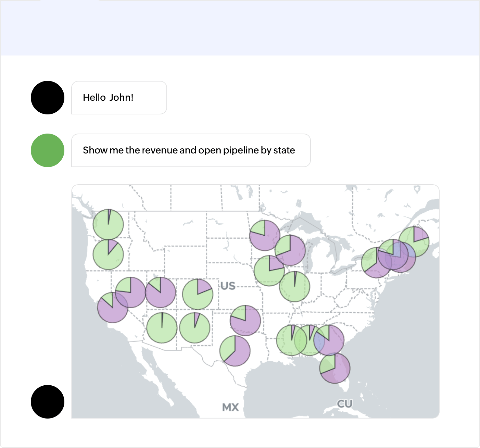Click the black avatar beside Hello John
Screen dimensions: 480x448
(48, 98)
